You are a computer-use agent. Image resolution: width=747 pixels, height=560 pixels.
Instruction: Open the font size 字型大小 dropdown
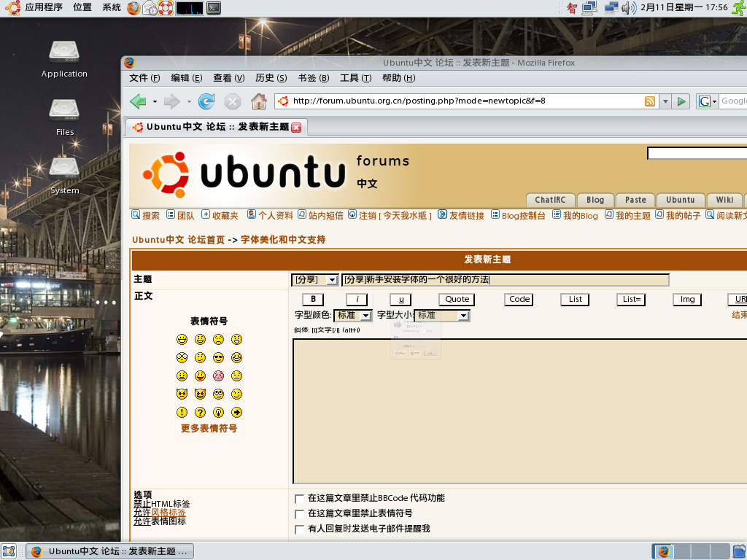pos(442,315)
